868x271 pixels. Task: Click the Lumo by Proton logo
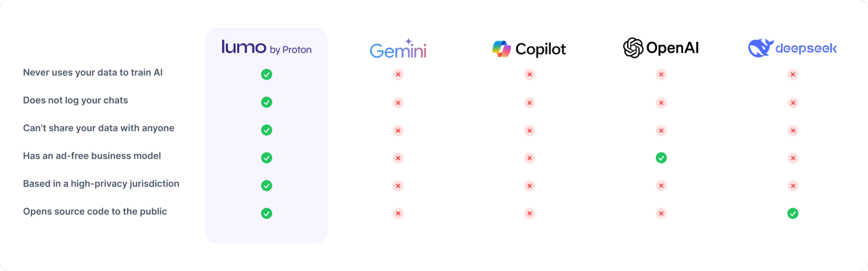pos(266,47)
